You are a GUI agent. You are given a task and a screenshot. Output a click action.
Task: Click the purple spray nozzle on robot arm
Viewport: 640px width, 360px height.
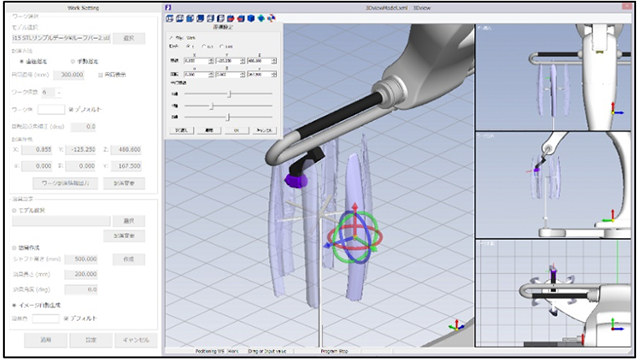(296, 180)
